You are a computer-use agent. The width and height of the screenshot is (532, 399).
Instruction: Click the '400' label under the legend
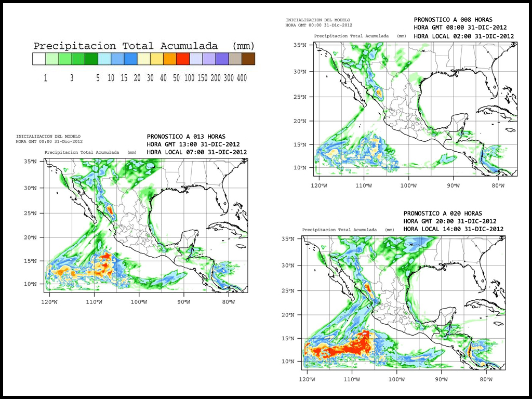[x=242, y=78]
